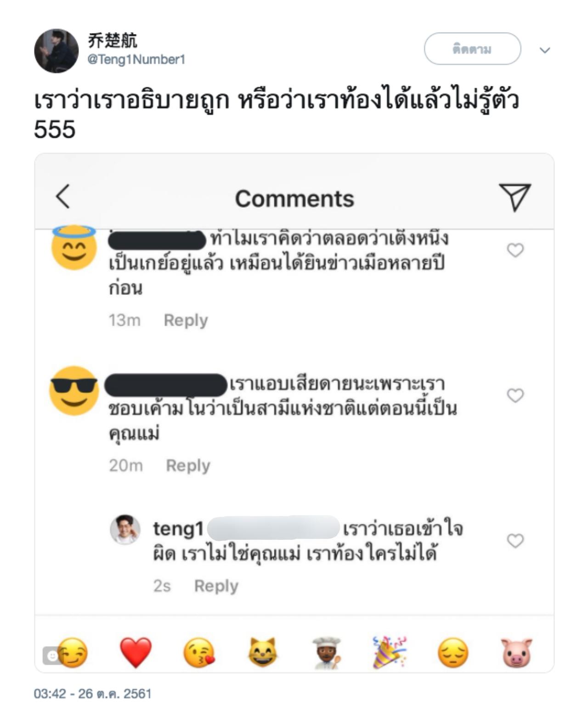This screenshot has height=714, width=588.
Task: Click the back arrow in Comments header
Action: click(x=63, y=197)
